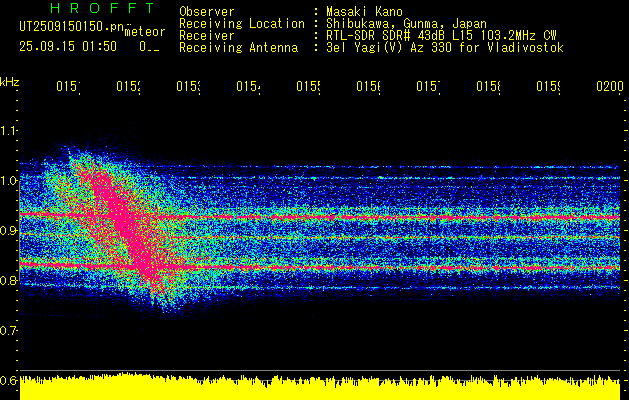Click the 0158 time marker

(489, 87)
